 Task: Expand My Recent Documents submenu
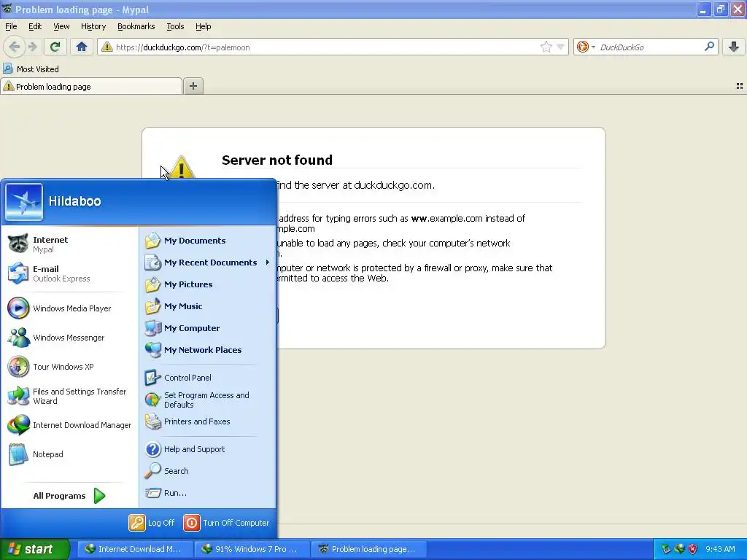point(208,262)
